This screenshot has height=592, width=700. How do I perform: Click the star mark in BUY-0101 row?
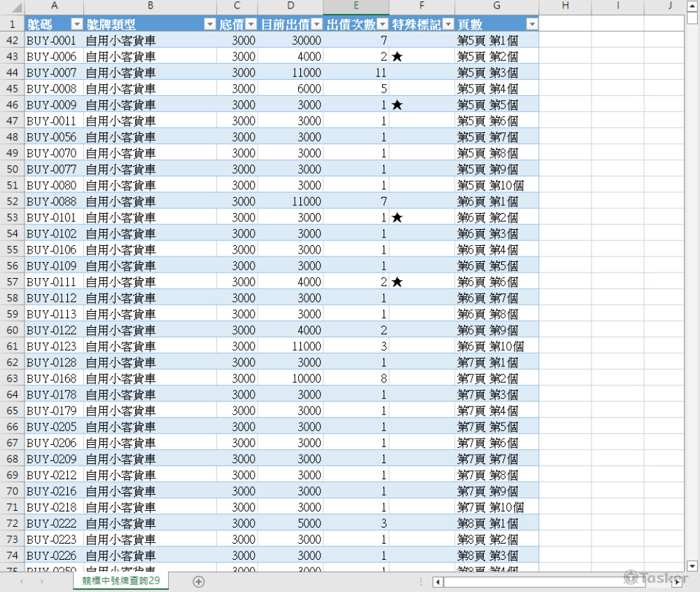pos(397,218)
